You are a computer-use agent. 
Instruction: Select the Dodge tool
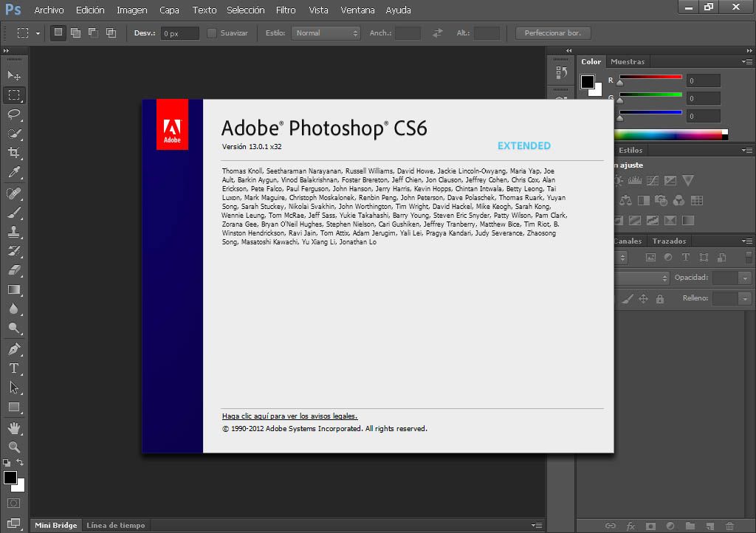[x=14, y=329]
